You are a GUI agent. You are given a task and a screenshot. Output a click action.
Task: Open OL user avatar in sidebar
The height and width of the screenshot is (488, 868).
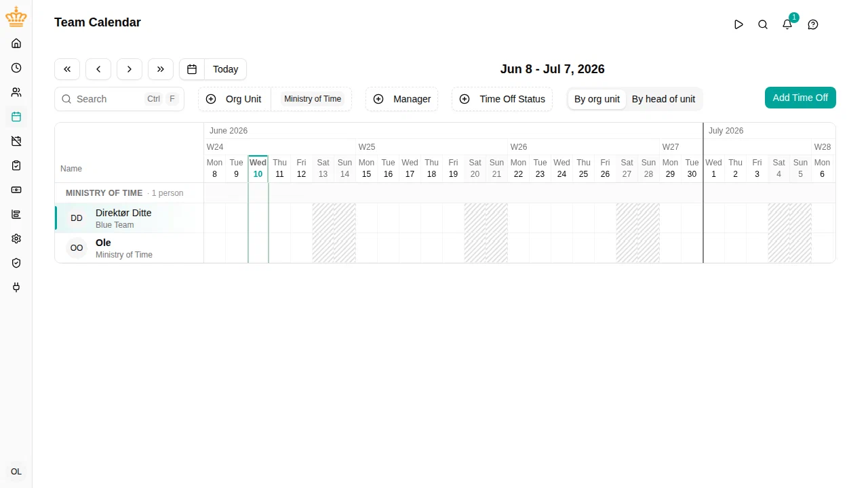pos(16,472)
